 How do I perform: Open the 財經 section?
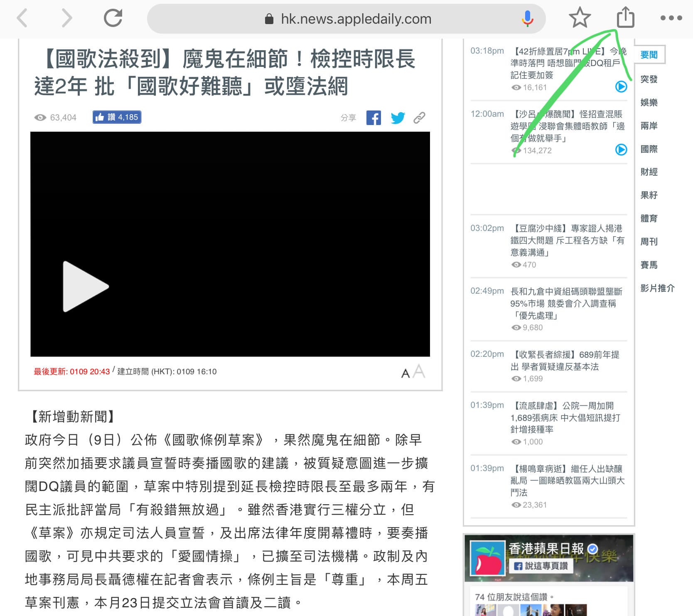click(x=649, y=172)
